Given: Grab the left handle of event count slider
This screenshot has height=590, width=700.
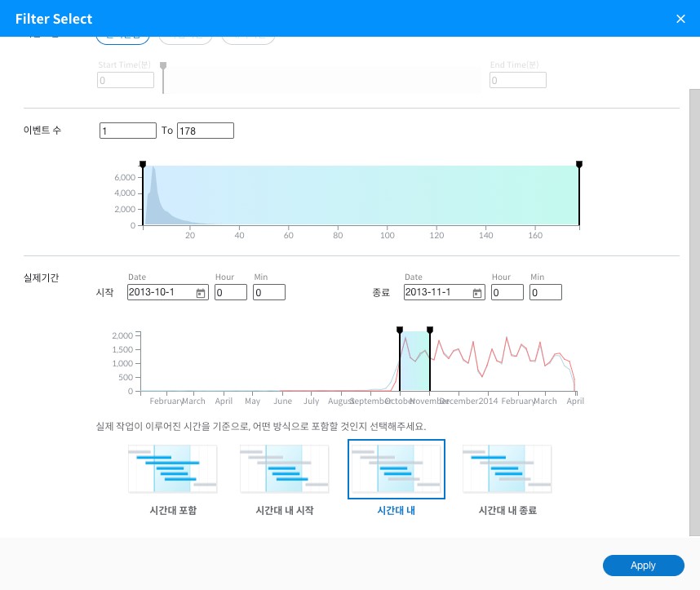Looking at the screenshot, I should (x=143, y=165).
